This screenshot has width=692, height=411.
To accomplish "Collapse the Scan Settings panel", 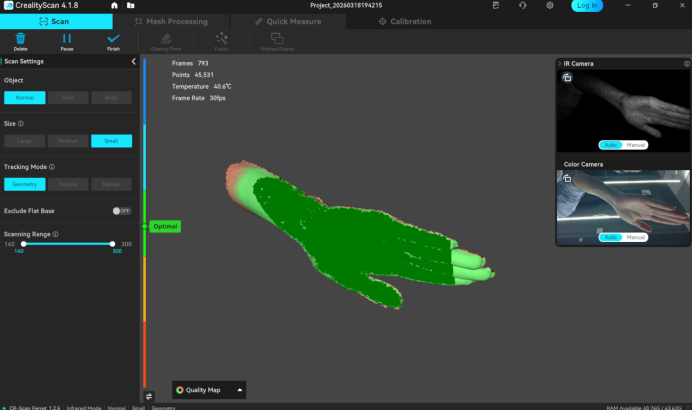I will pos(134,62).
